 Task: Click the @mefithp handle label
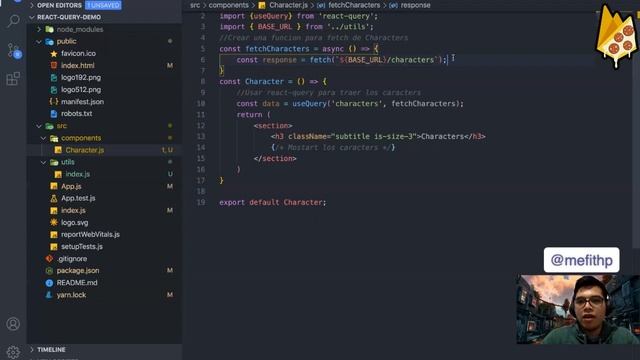[581, 260]
